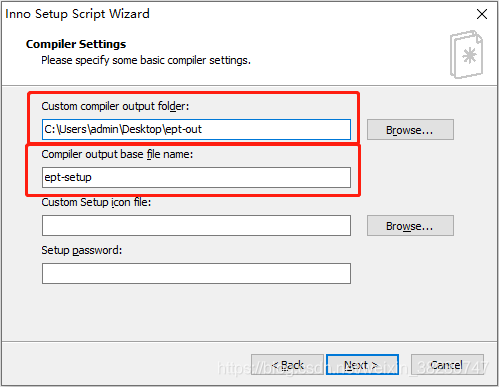Click the 'Custom Setup icon file:' label

[96, 202]
